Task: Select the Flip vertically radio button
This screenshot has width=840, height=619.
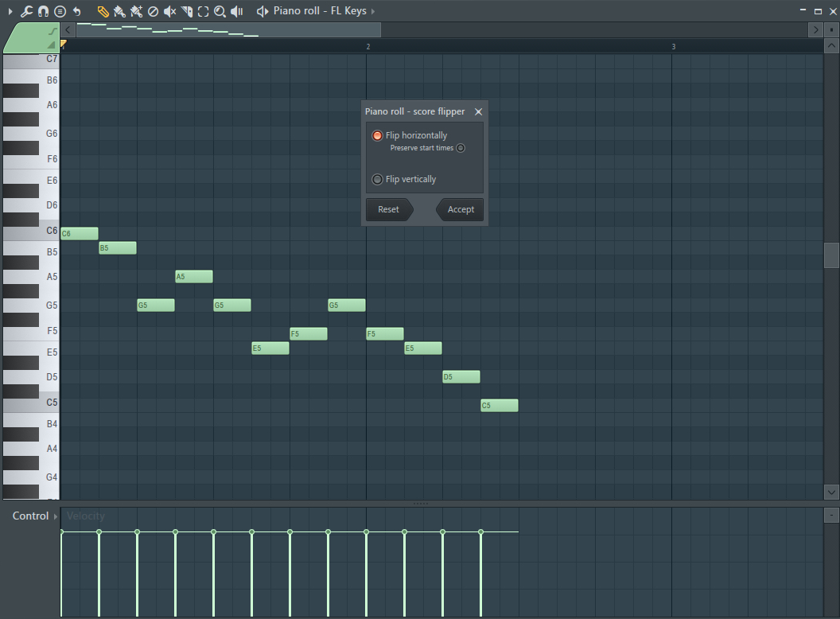Action: [x=377, y=179]
